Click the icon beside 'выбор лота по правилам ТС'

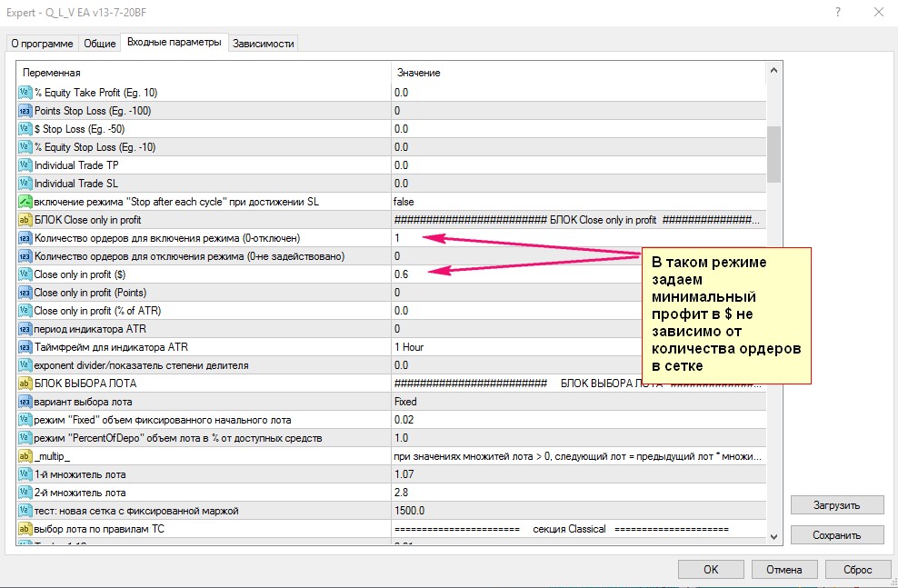click(x=25, y=529)
